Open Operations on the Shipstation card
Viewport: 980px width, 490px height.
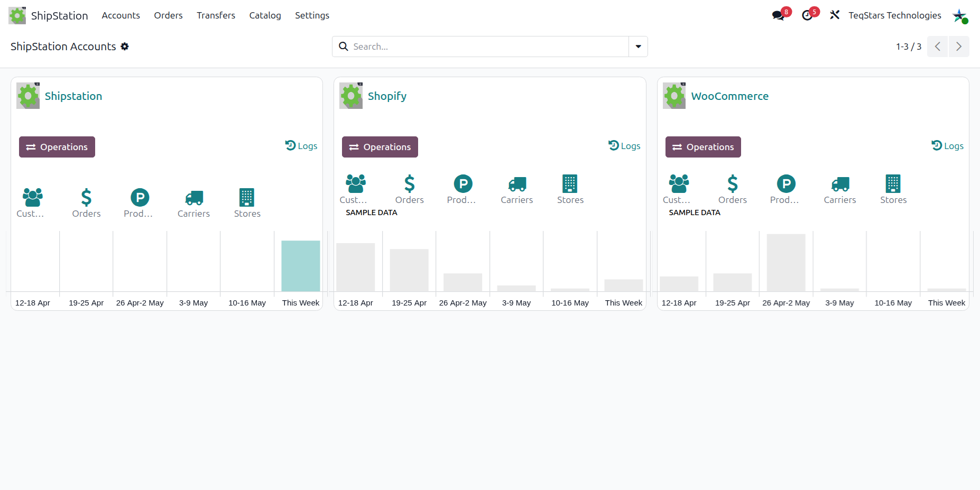click(57, 147)
